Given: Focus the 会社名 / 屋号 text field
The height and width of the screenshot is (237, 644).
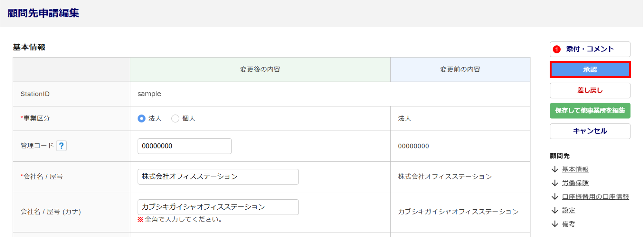Looking at the screenshot, I should point(218,177).
